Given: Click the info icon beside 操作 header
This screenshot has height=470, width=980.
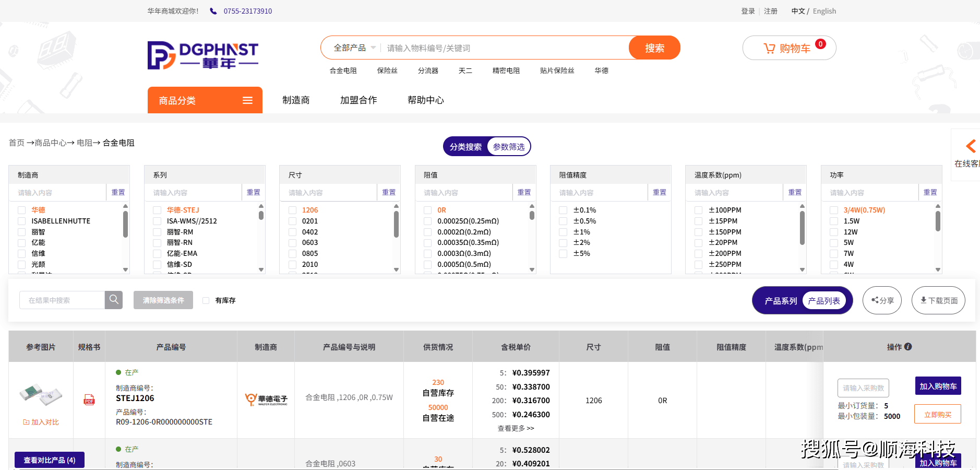Looking at the screenshot, I should click(x=908, y=347).
